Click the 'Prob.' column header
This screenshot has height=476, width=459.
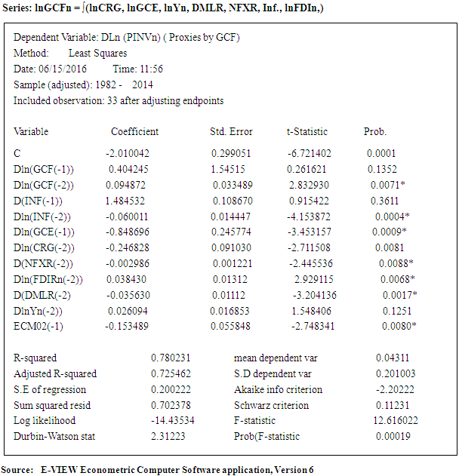(x=375, y=131)
